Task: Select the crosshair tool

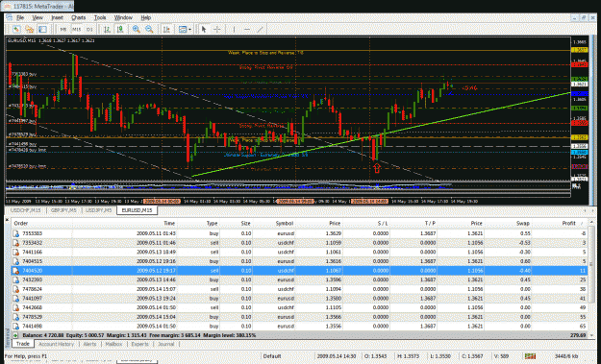Action: click(x=217, y=29)
